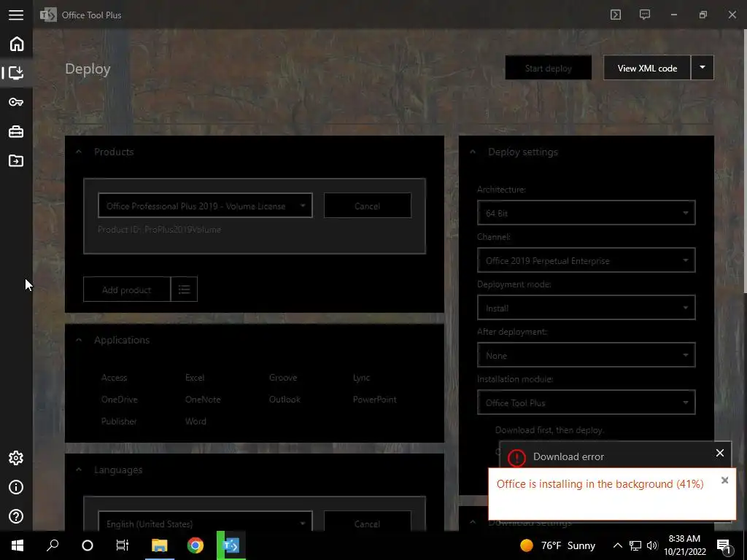This screenshot has width=747, height=560.
Task: Open the After deployment dropdown
Action: [x=586, y=355]
